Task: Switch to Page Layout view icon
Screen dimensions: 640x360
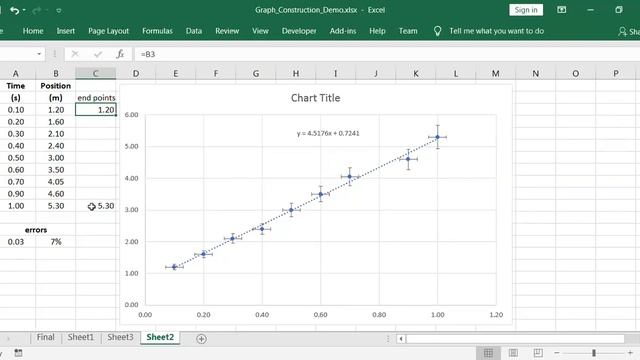Action: coord(513,353)
